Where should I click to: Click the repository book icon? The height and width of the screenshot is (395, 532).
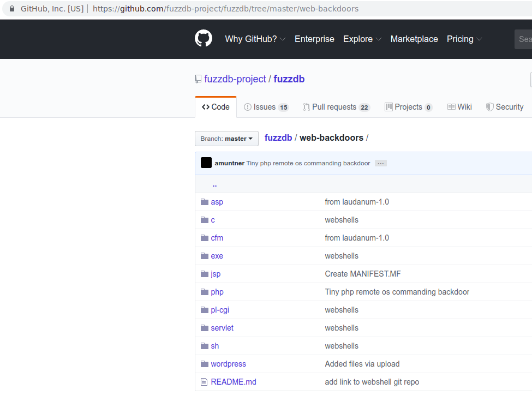coord(198,79)
